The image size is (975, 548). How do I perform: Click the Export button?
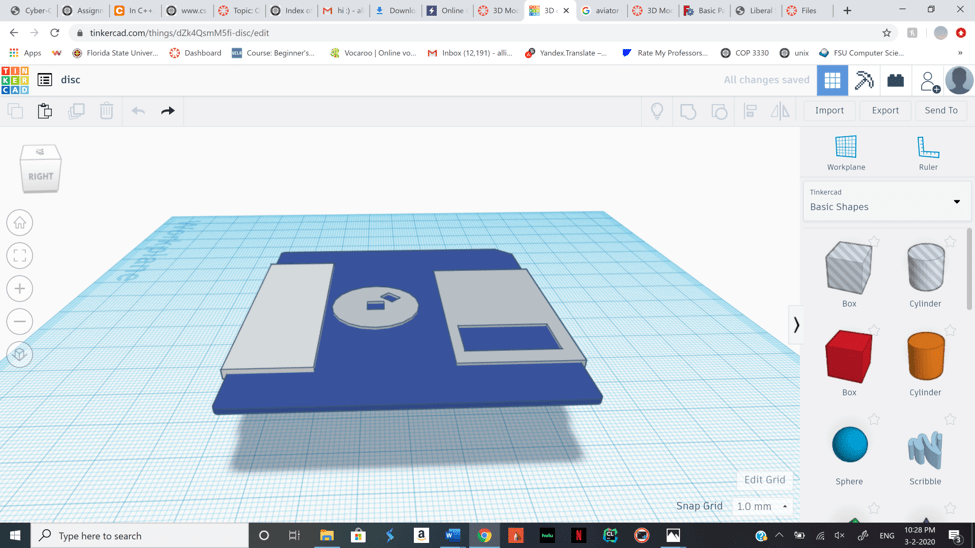point(885,111)
